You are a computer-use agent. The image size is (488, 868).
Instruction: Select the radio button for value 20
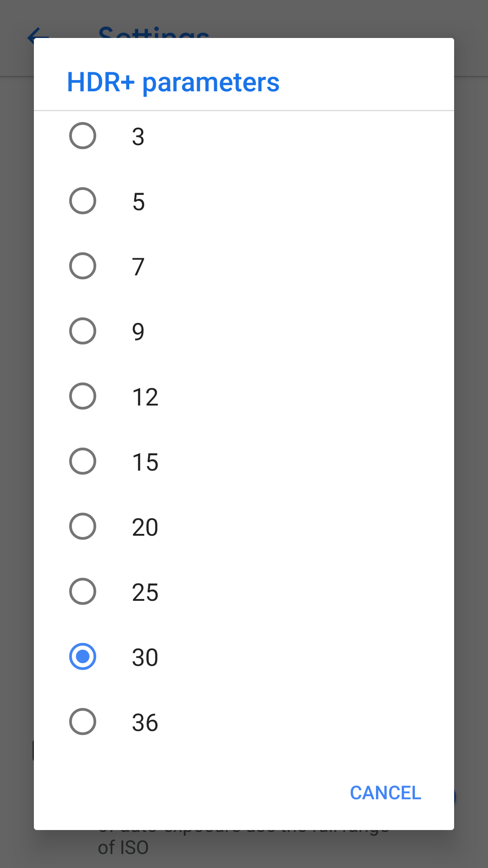coord(83,526)
